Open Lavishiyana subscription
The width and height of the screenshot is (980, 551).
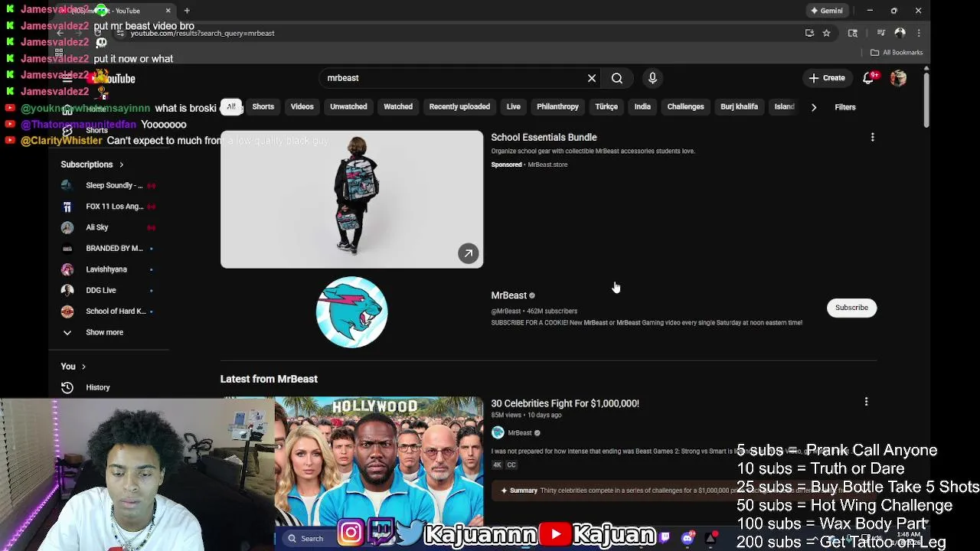point(107,269)
